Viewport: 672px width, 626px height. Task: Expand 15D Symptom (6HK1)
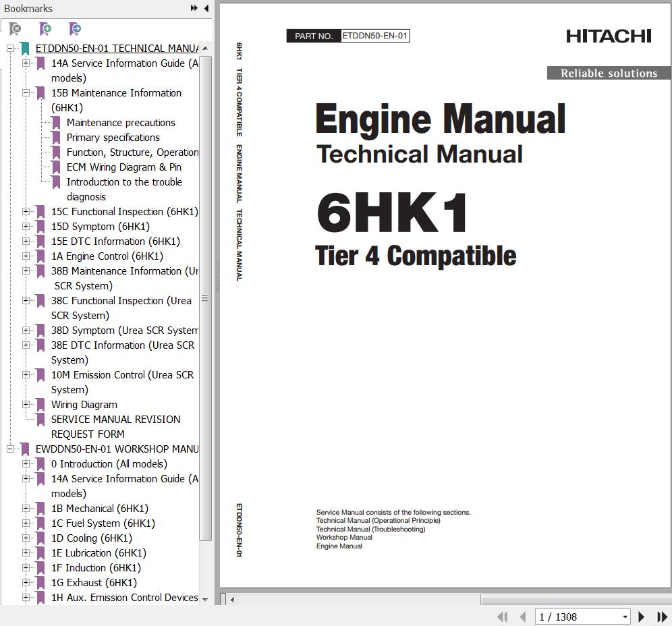coord(26,226)
